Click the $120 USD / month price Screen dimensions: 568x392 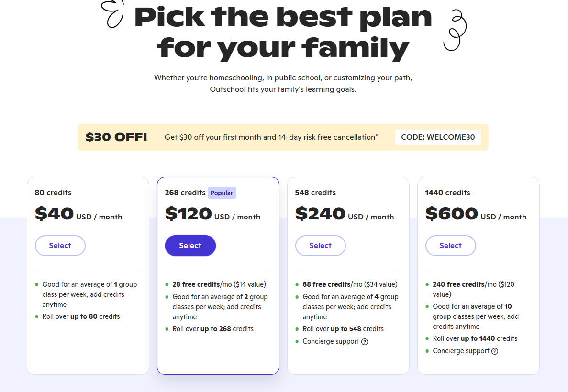pyautogui.click(x=212, y=214)
